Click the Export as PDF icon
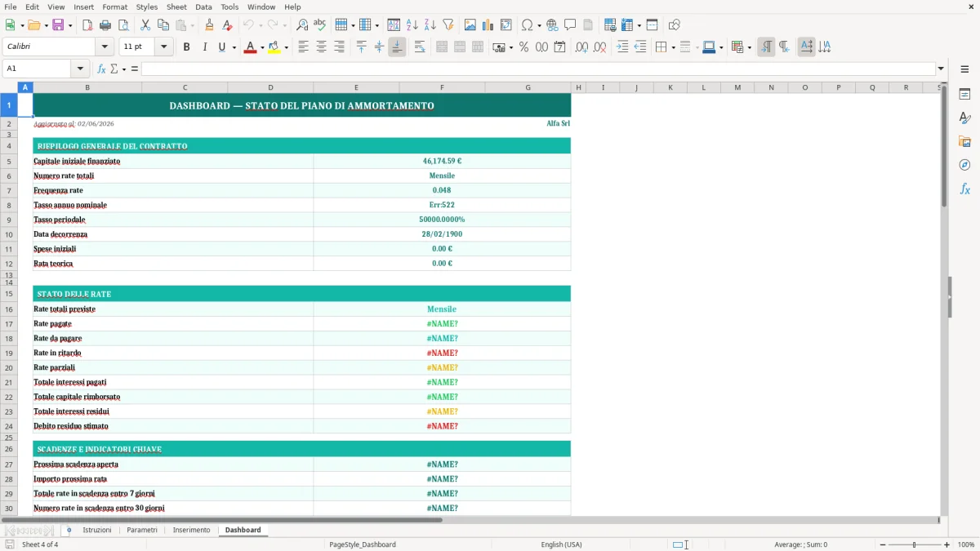 point(87,25)
